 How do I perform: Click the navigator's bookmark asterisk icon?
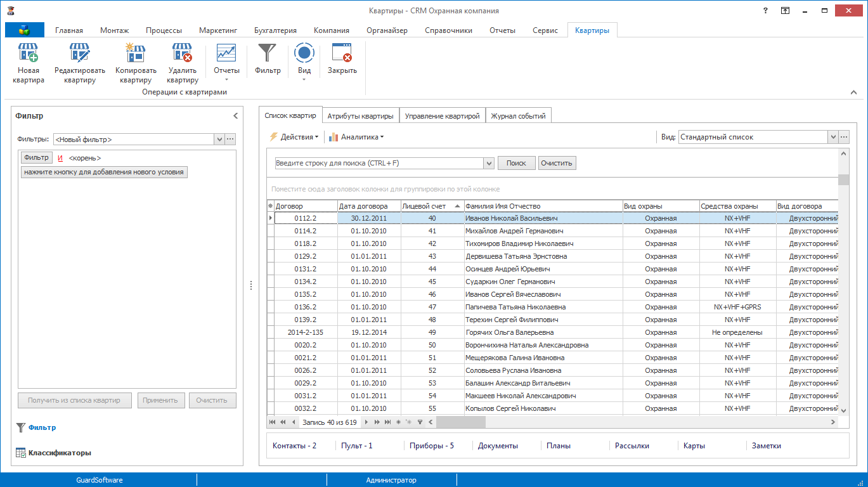pos(398,422)
